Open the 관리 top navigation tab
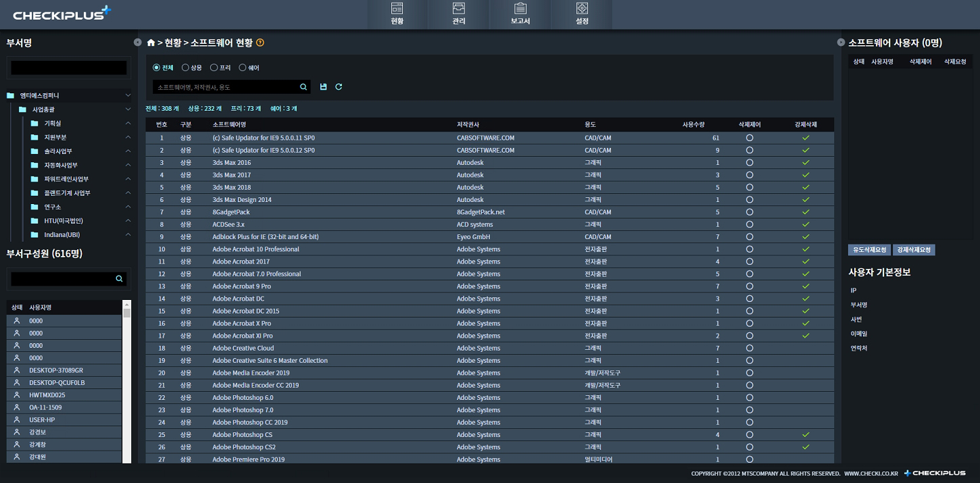 click(459, 14)
